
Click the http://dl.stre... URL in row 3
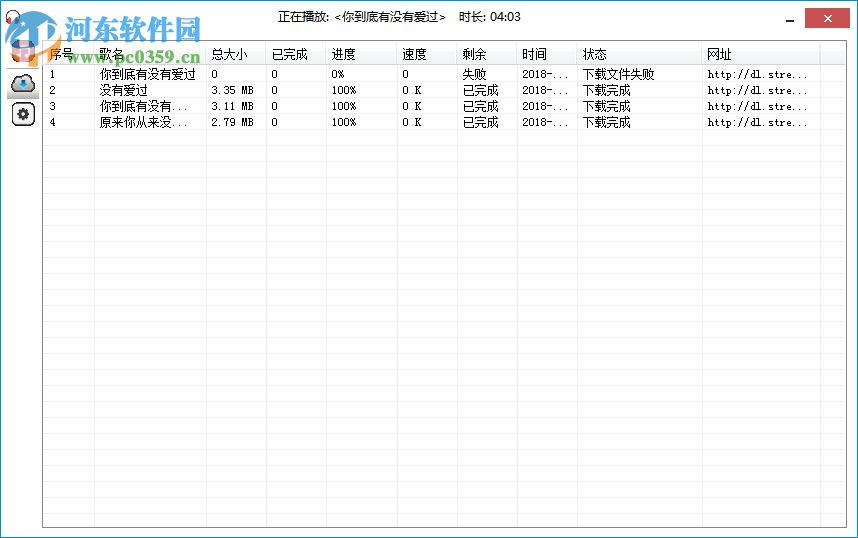pos(757,106)
